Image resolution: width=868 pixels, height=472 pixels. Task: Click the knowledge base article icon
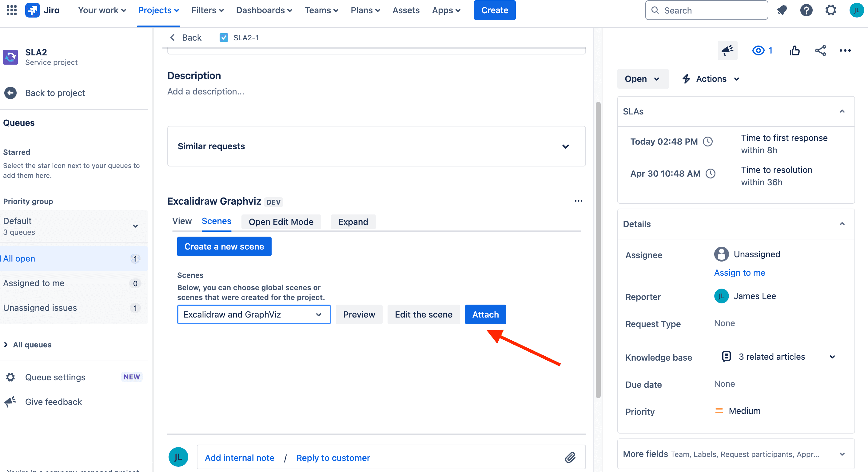pos(726,356)
